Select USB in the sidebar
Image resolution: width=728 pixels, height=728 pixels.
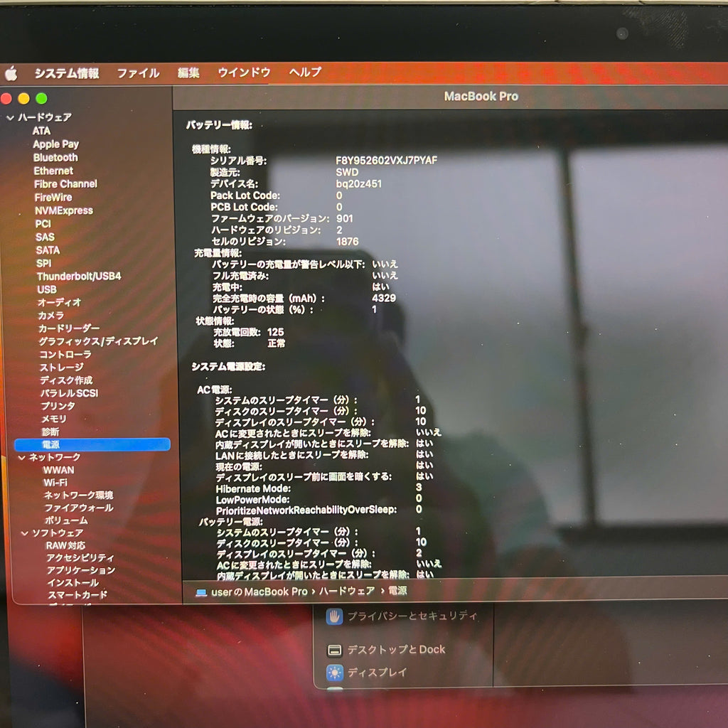[x=47, y=289]
